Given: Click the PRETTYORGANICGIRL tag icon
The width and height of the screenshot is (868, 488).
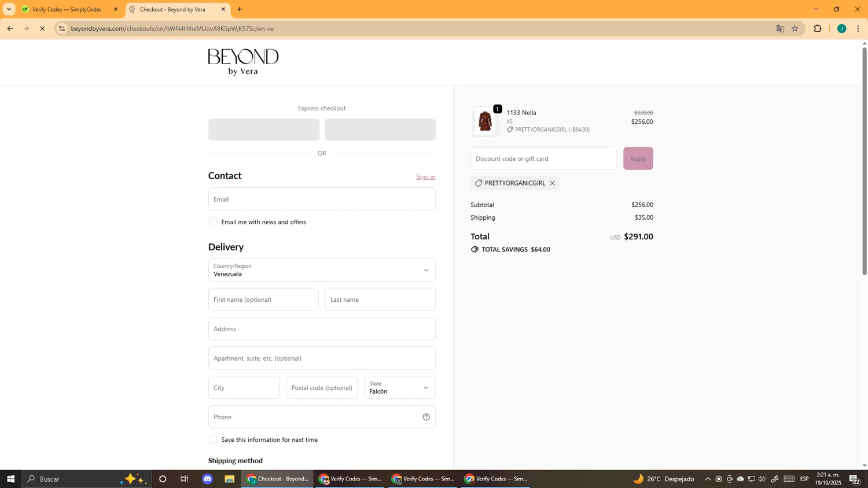Looking at the screenshot, I should [x=479, y=183].
